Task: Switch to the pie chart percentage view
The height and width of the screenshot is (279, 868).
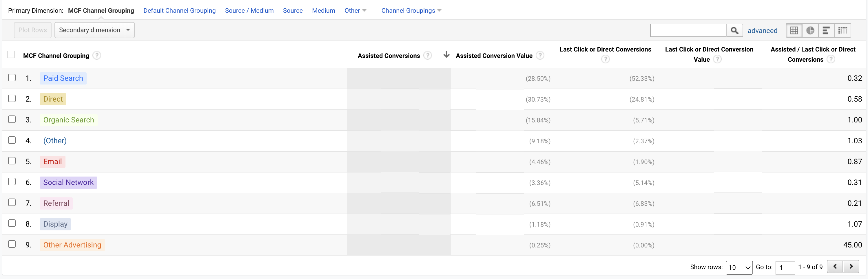Action: [810, 31]
